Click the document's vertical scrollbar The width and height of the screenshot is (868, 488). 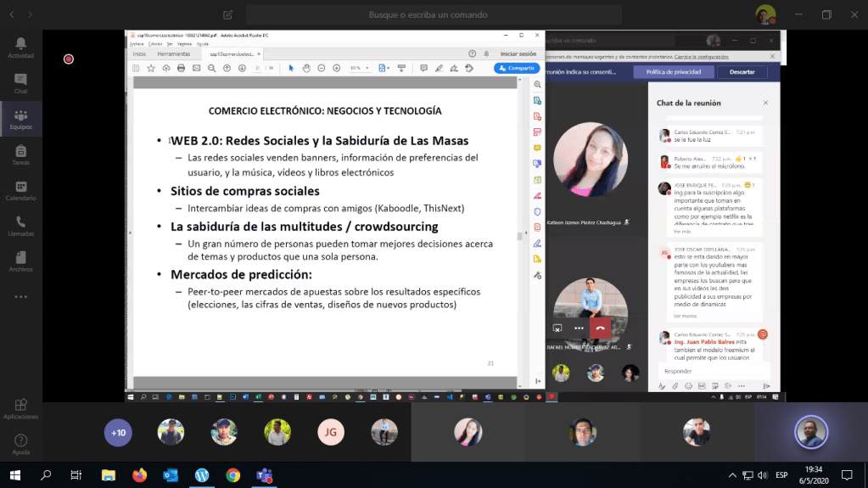[519, 236]
